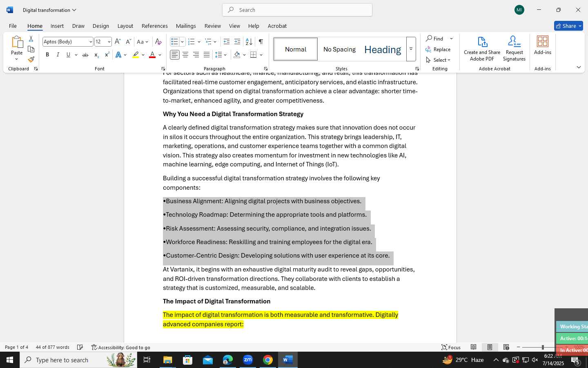Viewport: 588px width, 368px height.
Task: Switch to the Layout tab
Action: coord(125,26)
